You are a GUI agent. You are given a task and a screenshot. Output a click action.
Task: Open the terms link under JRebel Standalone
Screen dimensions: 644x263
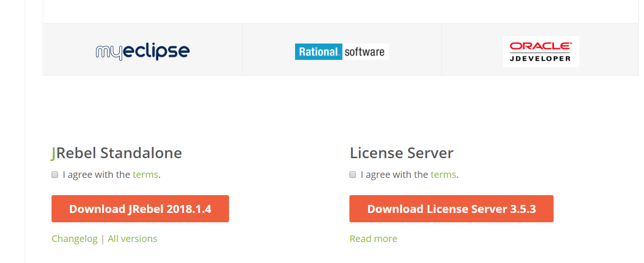(145, 175)
